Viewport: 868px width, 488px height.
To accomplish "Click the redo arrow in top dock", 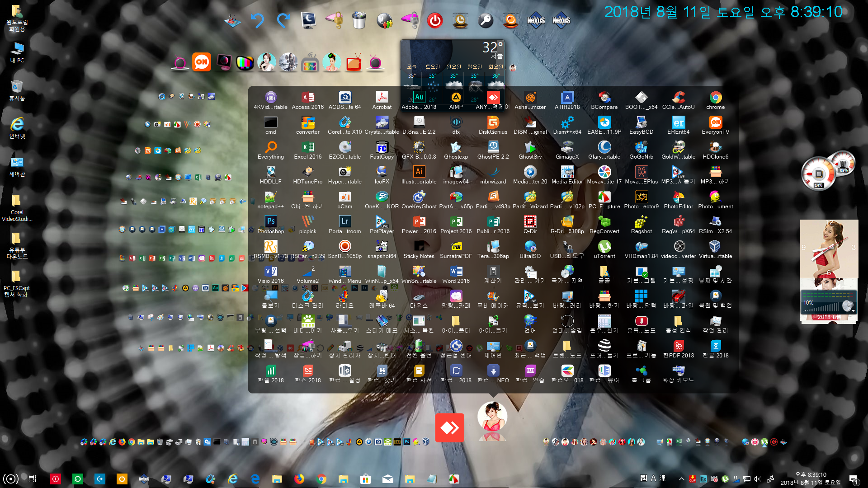I will coord(283,21).
